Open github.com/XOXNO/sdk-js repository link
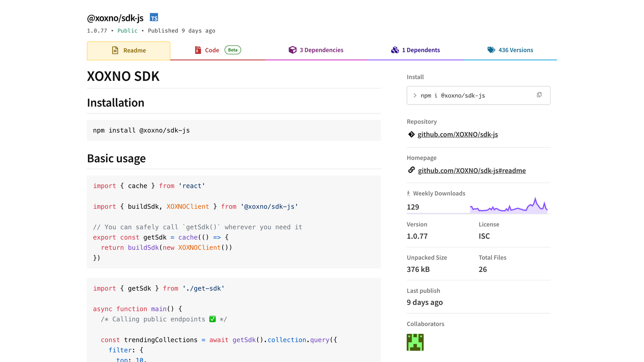 tap(458, 134)
